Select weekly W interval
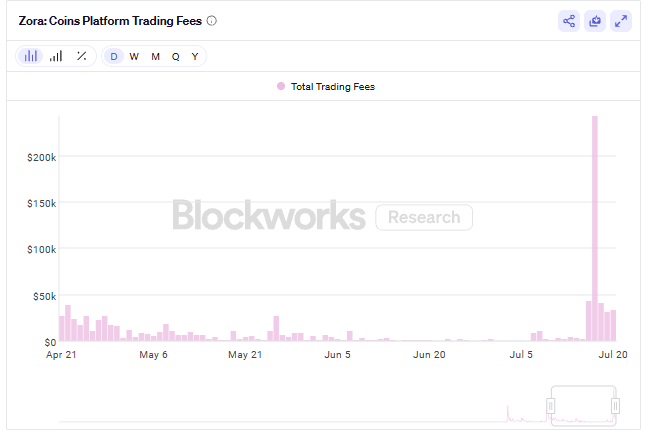The width and height of the screenshot is (646, 430). pos(134,56)
